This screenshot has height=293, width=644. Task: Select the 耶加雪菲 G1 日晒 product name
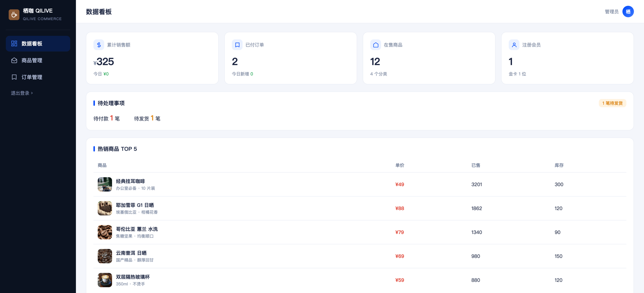[x=135, y=205]
